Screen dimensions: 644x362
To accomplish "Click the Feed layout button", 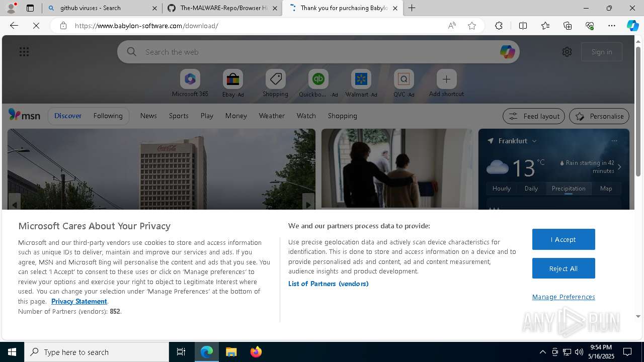I will click(534, 116).
